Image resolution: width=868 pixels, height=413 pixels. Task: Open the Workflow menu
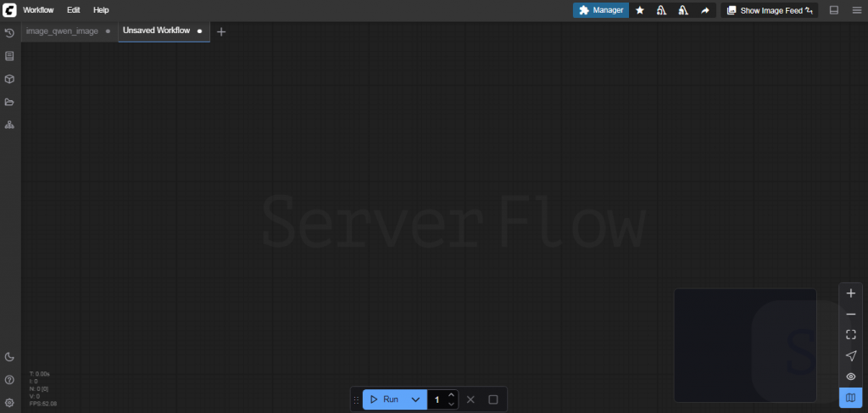point(38,10)
